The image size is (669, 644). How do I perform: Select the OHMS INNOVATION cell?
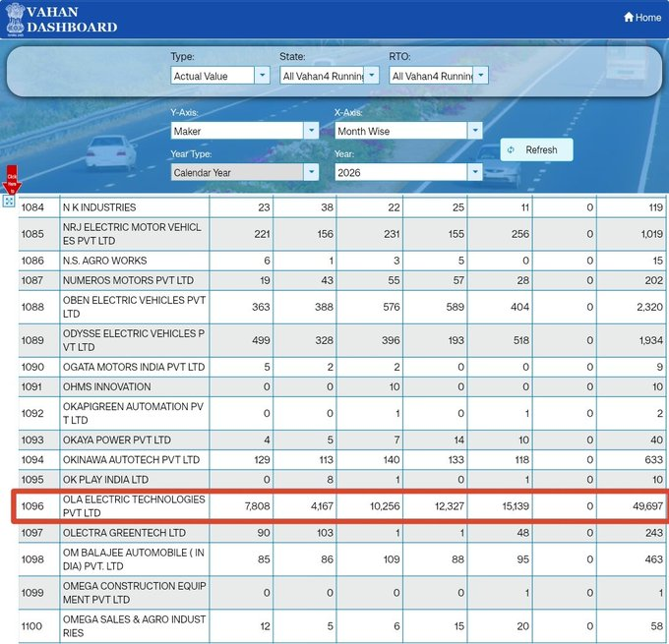coord(135,386)
